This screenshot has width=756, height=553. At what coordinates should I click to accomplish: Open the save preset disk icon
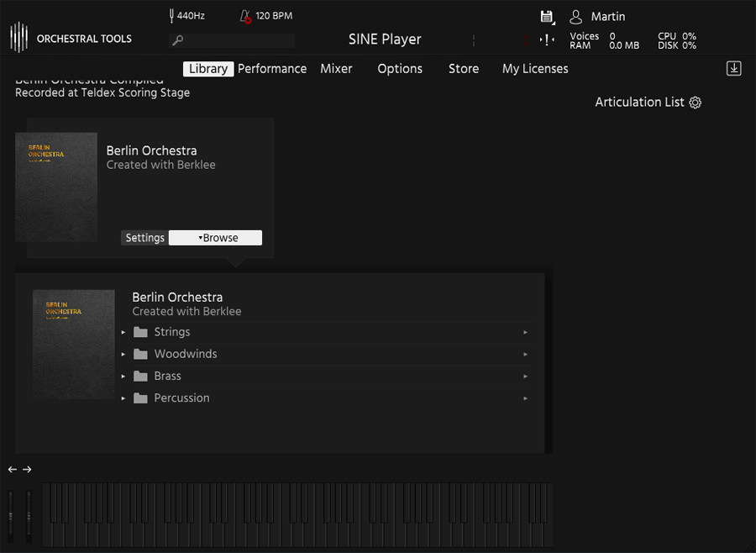click(547, 17)
